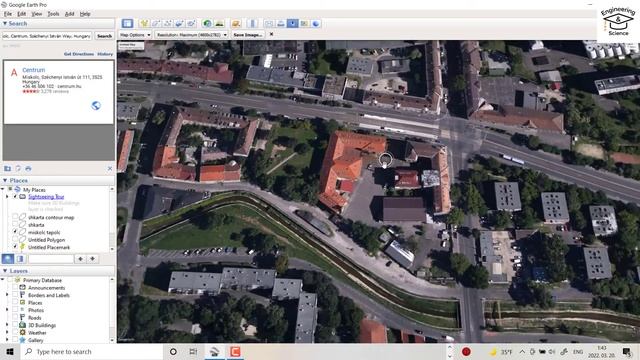This screenshot has width=640, height=360.
Task: Open the Resolution dropdown
Action: (x=191, y=35)
